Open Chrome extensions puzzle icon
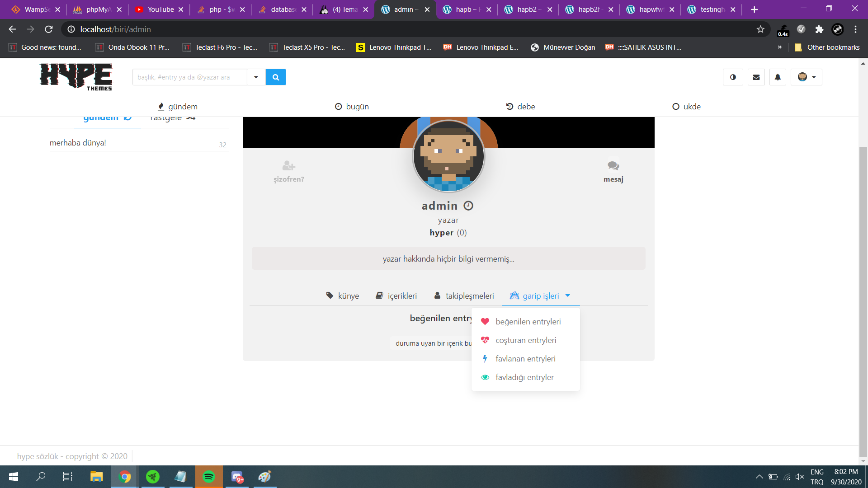868x488 pixels. tap(819, 29)
